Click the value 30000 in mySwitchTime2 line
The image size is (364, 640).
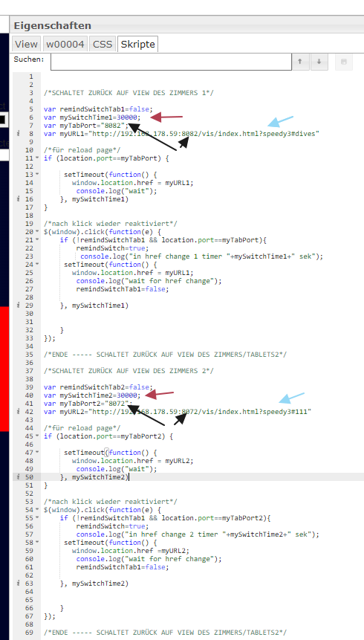(x=126, y=395)
